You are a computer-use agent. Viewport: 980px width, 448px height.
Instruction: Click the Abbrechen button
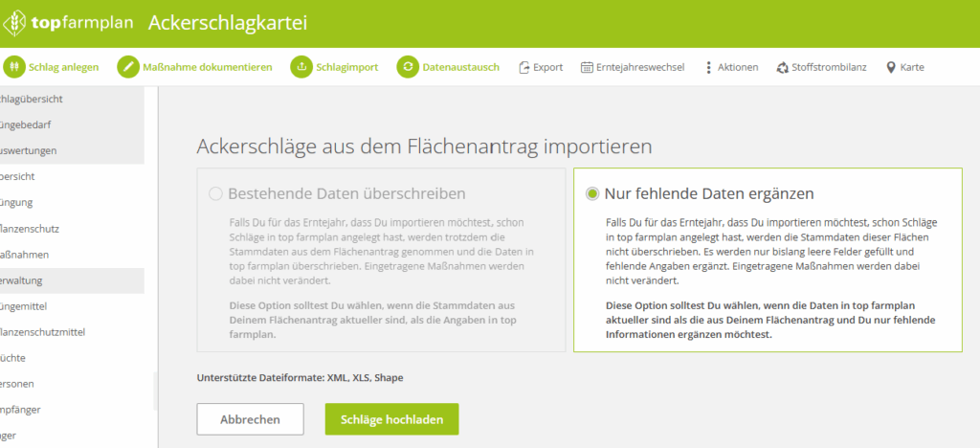250,419
